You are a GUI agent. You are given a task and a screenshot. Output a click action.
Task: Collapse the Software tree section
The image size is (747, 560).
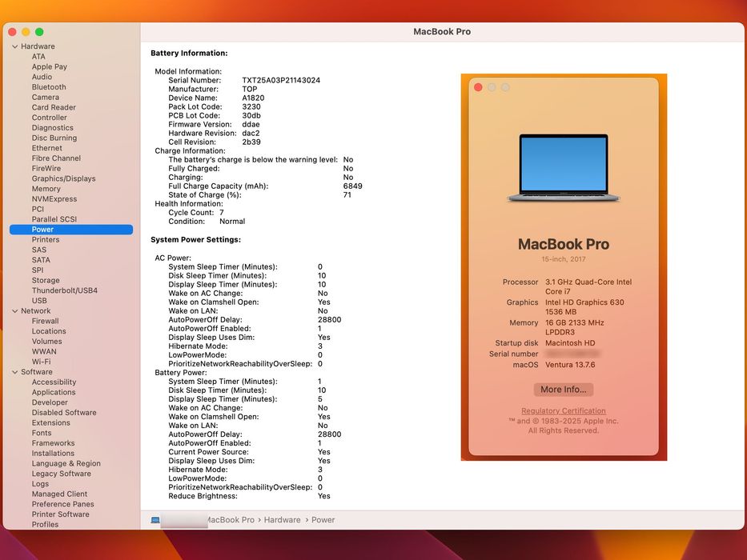click(x=14, y=372)
